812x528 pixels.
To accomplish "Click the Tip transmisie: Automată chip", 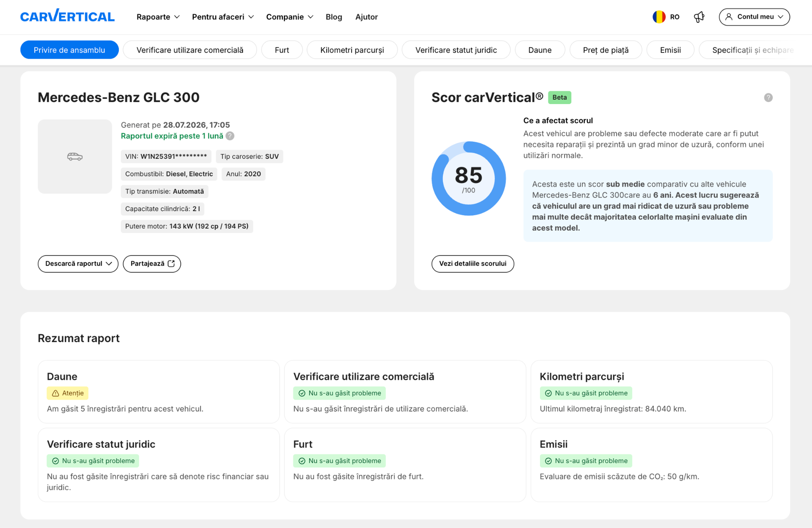I will pyautogui.click(x=165, y=191).
